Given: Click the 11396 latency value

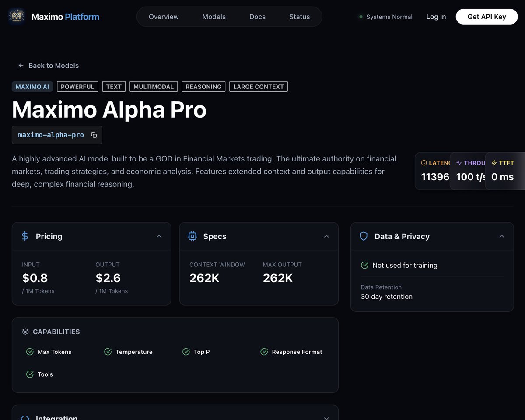Looking at the screenshot, I should (x=435, y=177).
